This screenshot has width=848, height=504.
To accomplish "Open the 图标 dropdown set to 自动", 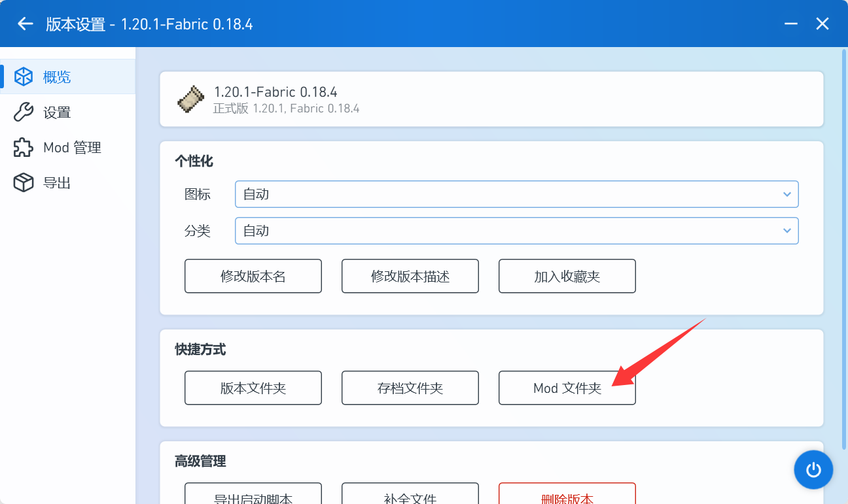I will point(517,194).
